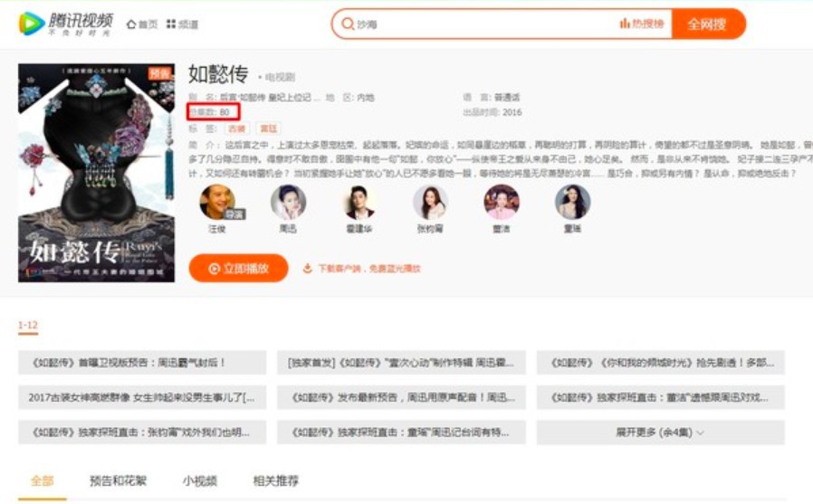813x504 pixels.
Task: Open 发布最新预告 周迅用原声配音 clip
Action: (x=401, y=397)
